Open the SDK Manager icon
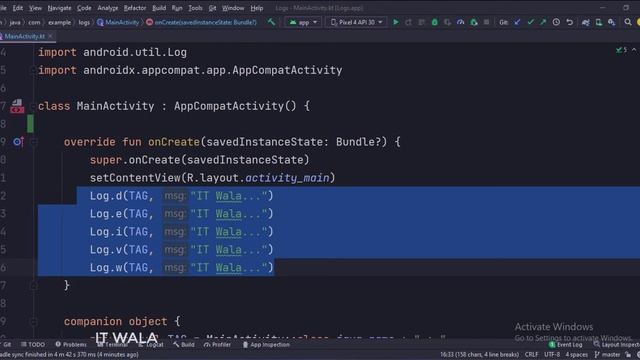 [x=611, y=22]
